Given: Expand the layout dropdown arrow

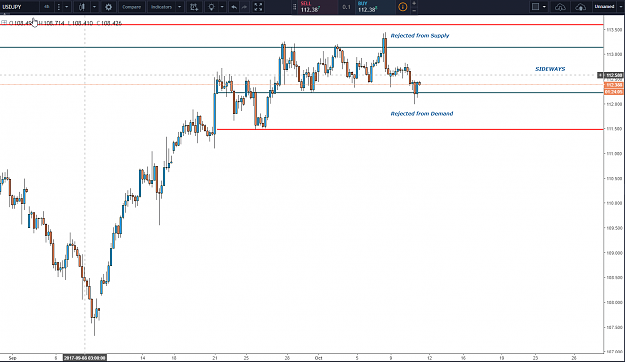Looking at the screenshot, I should click(x=544, y=7).
